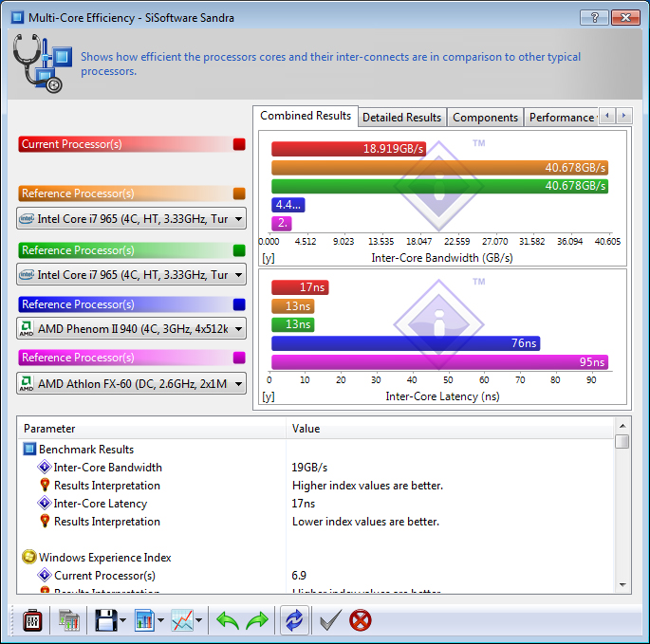
Task: Click the floppy disk save icon
Action: (106, 620)
